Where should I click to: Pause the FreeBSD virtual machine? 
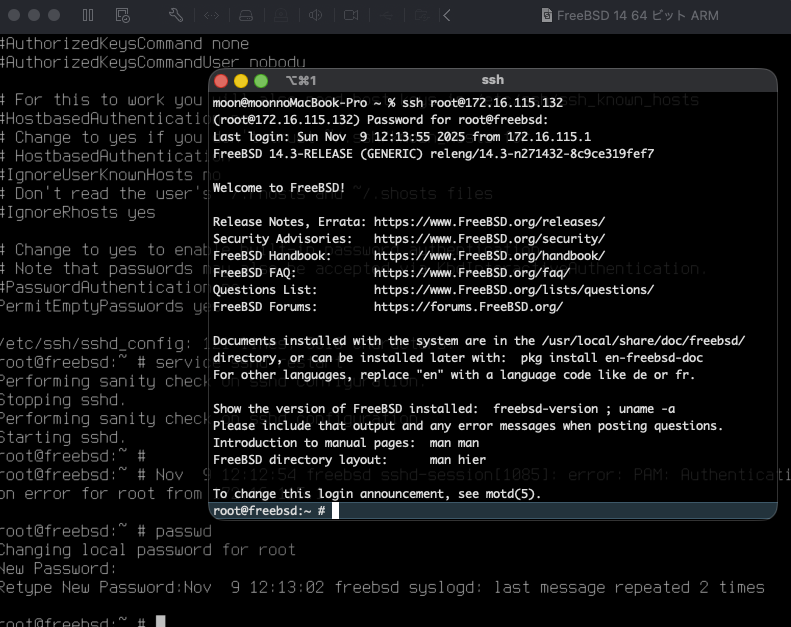pos(88,16)
